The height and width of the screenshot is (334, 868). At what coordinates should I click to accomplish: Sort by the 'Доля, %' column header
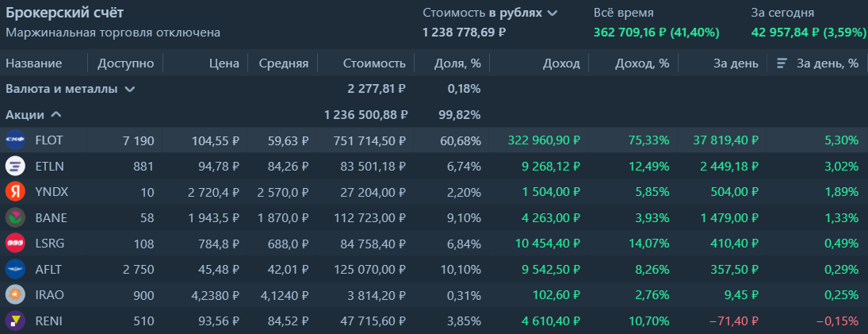coord(457,63)
